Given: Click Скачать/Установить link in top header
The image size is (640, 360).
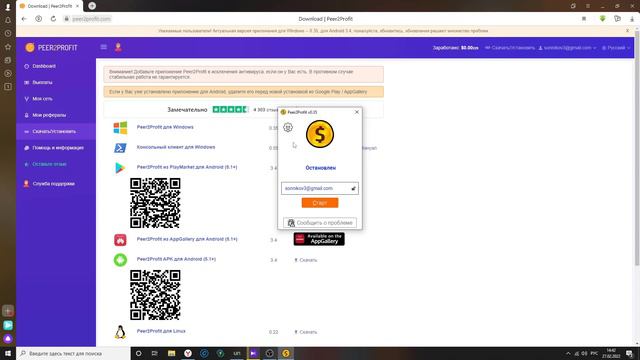Looking at the screenshot, I should [x=510, y=48].
